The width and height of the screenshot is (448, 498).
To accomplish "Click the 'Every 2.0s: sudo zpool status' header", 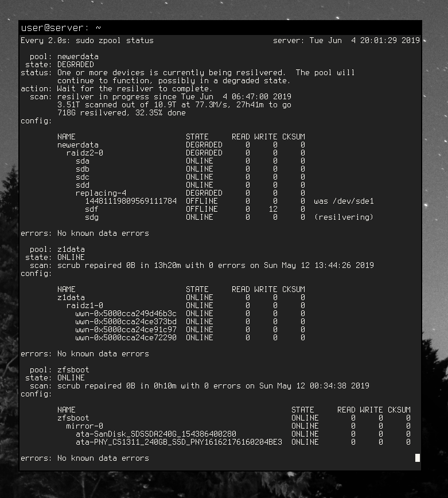I will 87,40.
